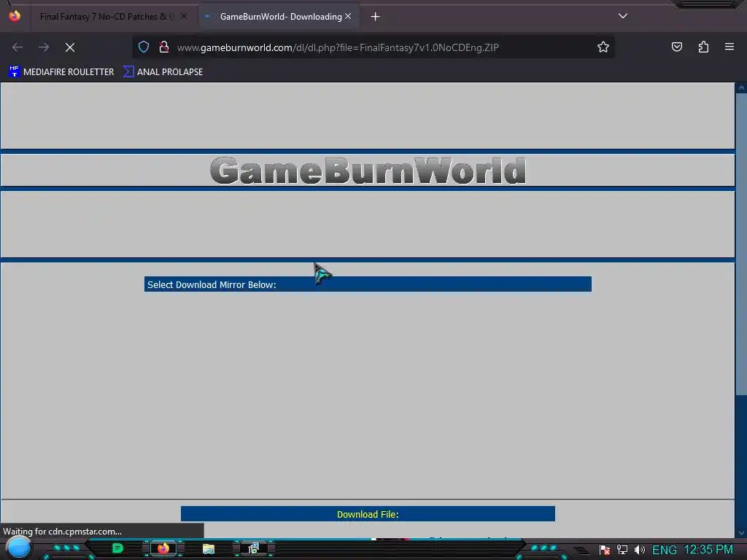747x560 pixels.
Task: Show site security padlock information
Action: pos(164,47)
